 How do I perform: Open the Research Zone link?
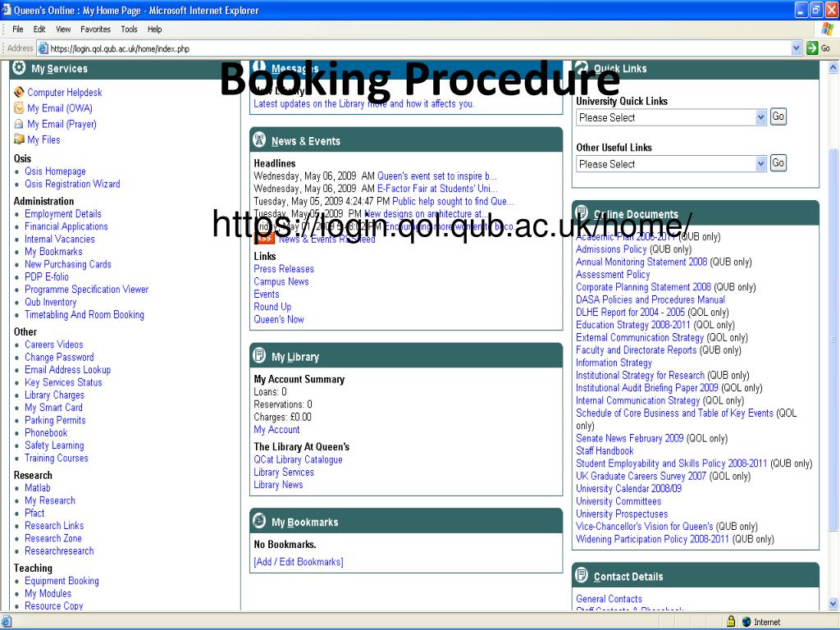(x=53, y=538)
